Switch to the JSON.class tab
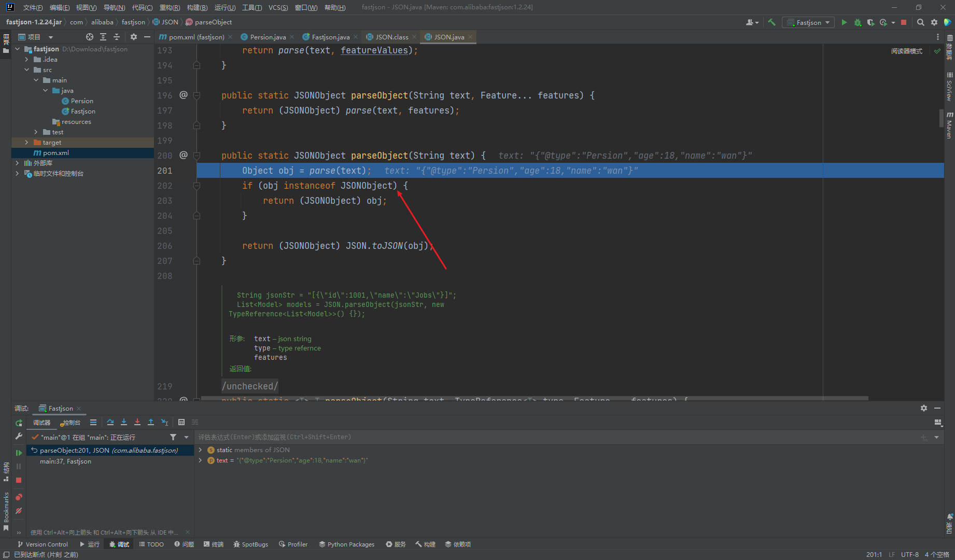Screen dimensions: 955x560 pos(391,37)
